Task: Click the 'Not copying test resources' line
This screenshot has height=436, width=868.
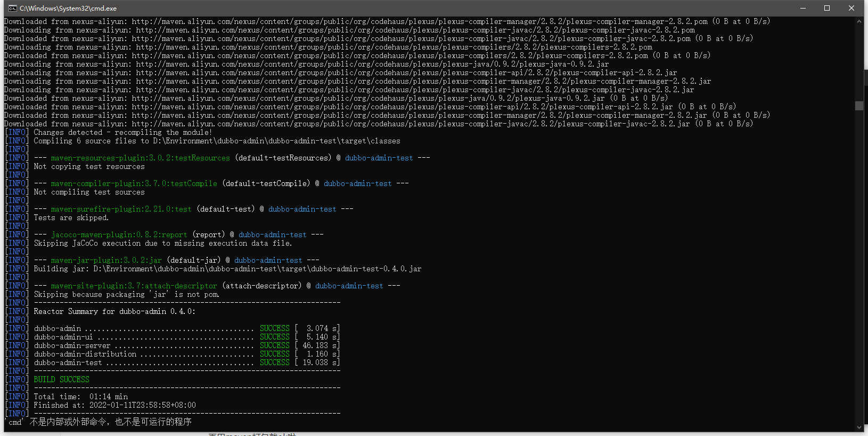Action: tap(89, 166)
